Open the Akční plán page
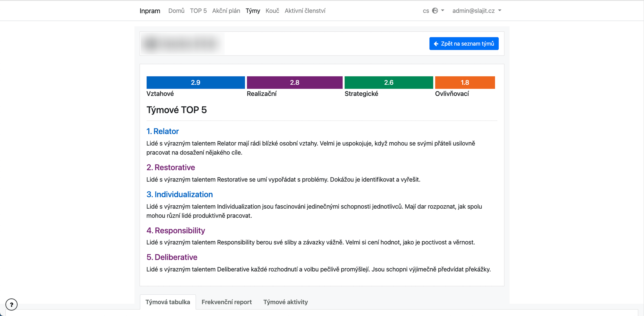The height and width of the screenshot is (316, 644). [x=226, y=11]
